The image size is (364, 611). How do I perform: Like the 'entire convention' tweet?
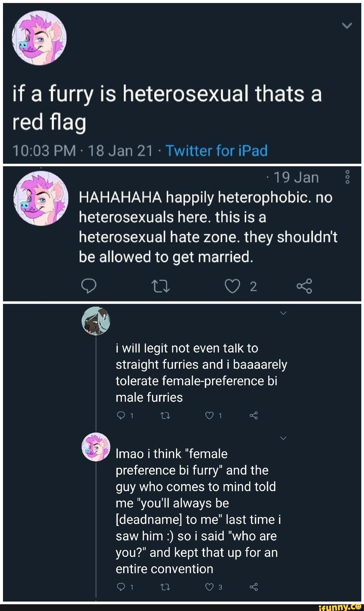[x=210, y=587]
